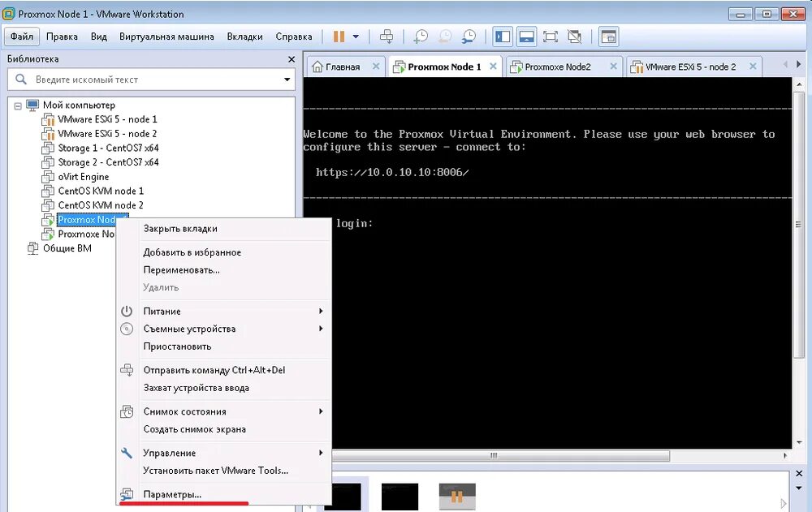Select VMware ESXi 5 - node 1

point(107,119)
